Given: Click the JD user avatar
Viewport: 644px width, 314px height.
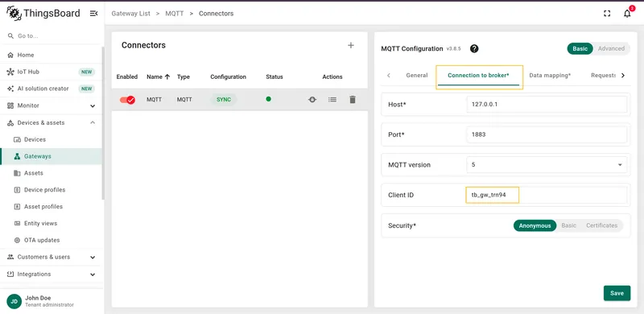Looking at the screenshot, I should (14, 301).
